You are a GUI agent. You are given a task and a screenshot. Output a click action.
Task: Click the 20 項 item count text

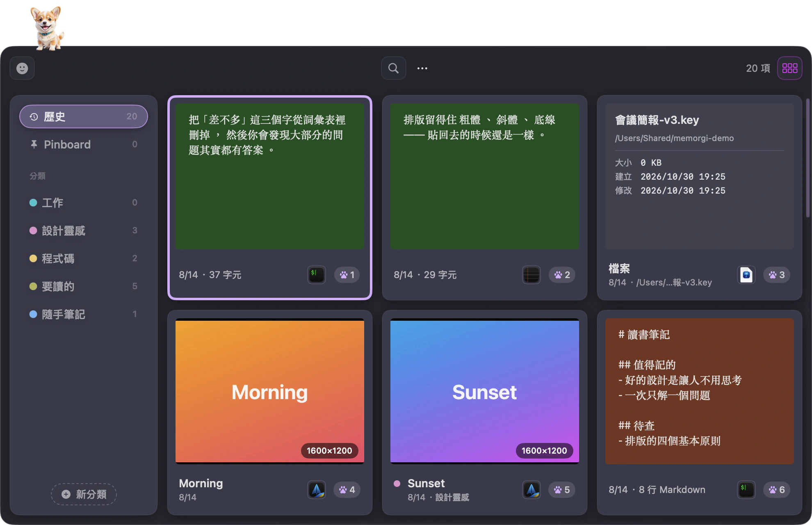pyautogui.click(x=758, y=68)
